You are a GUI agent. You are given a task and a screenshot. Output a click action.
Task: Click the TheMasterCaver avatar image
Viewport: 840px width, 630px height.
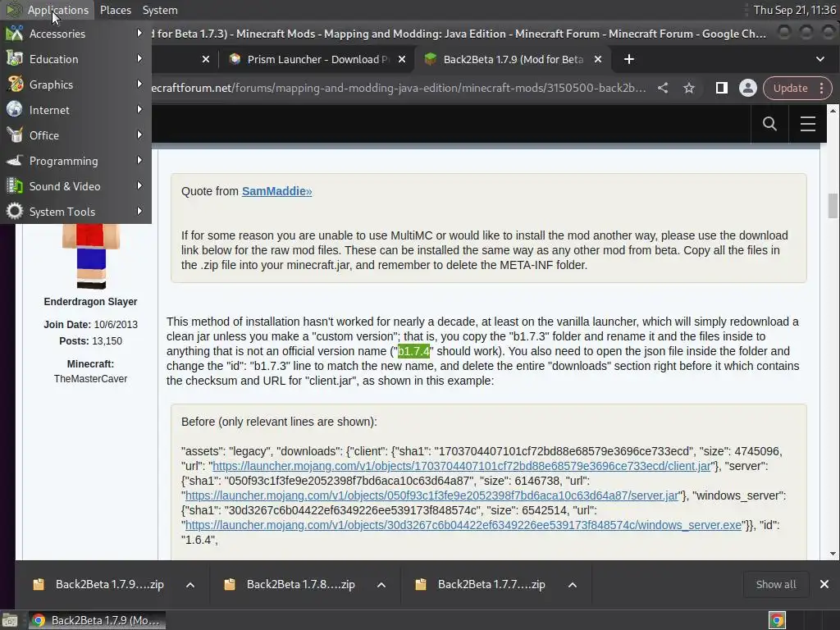coord(90,257)
